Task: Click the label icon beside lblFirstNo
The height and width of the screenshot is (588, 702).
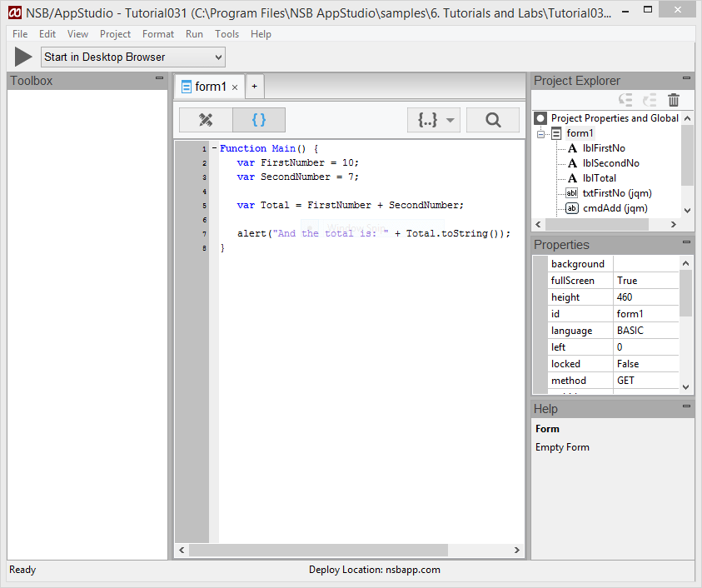Action: point(572,148)
